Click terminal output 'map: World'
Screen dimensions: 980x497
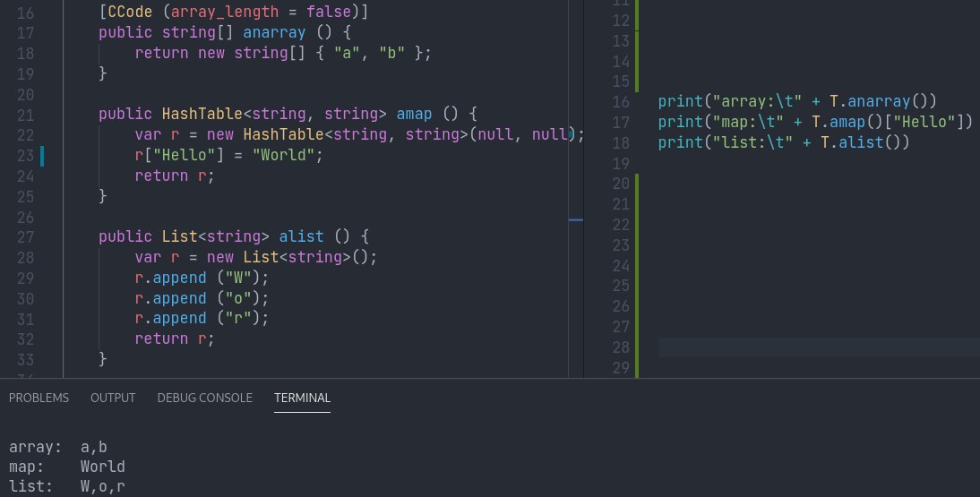pyautogui.click(x=67, y=467)
